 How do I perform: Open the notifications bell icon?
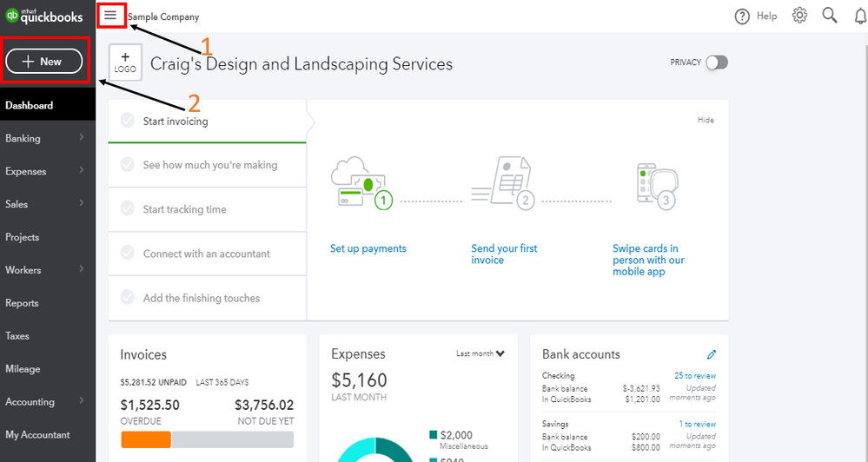coord(860,16)
